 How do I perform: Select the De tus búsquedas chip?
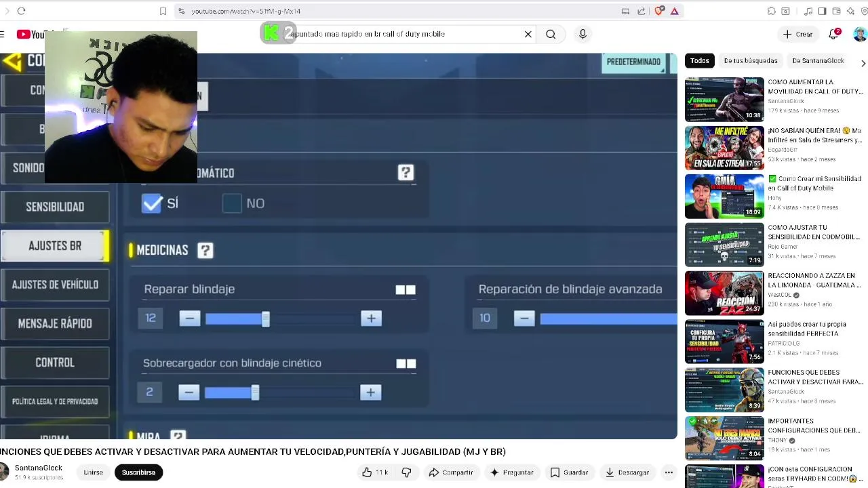751,61
